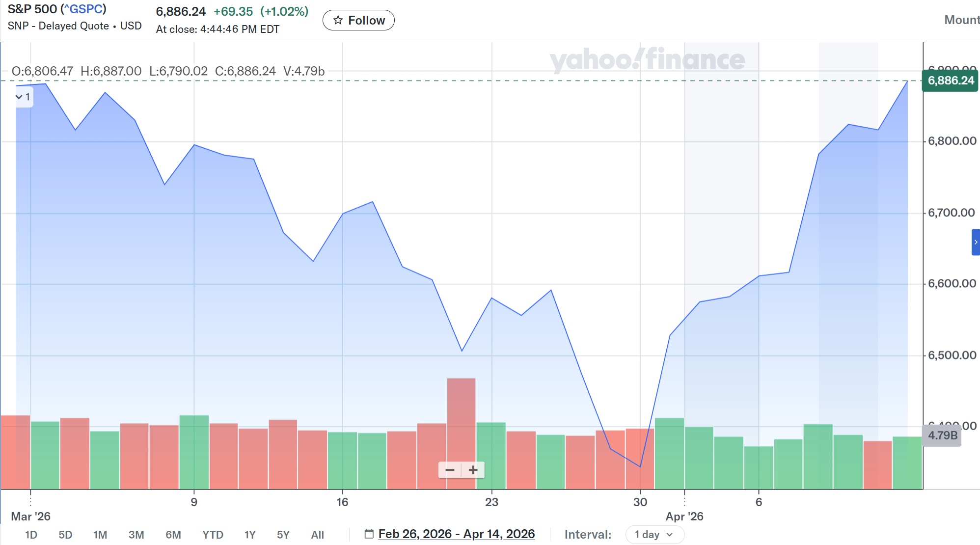Show the All time range
Image resolution: width=980 pixels, height=545 pixels.
pos(317,535)
